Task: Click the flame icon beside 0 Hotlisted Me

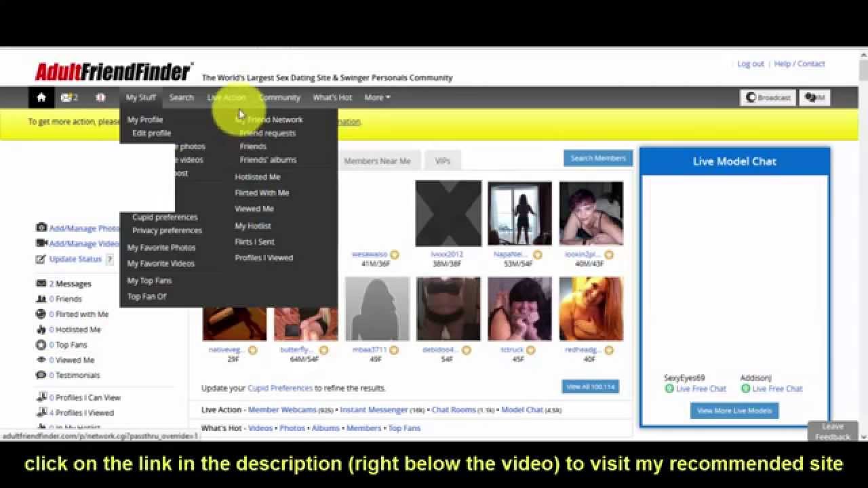Action: click(41, 329)
